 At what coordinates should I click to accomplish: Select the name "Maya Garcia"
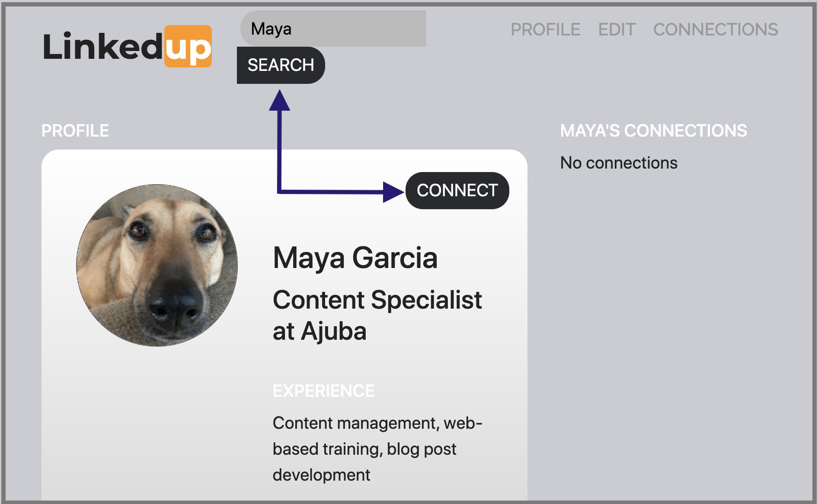tap(355, 258)
